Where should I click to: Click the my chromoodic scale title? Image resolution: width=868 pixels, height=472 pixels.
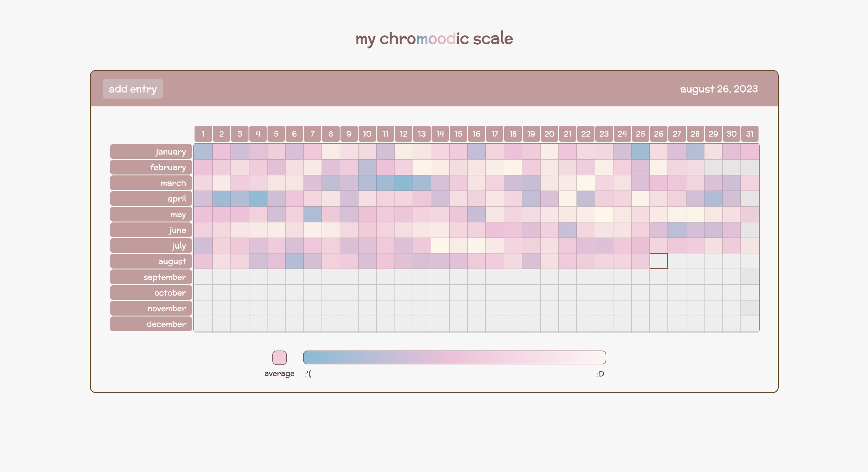434,39
